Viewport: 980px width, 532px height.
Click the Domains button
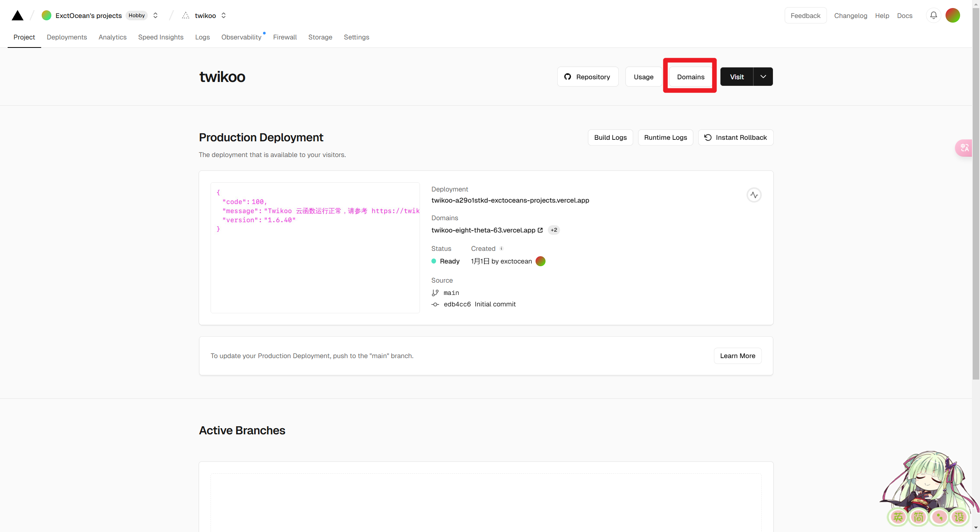pos(690,77)
